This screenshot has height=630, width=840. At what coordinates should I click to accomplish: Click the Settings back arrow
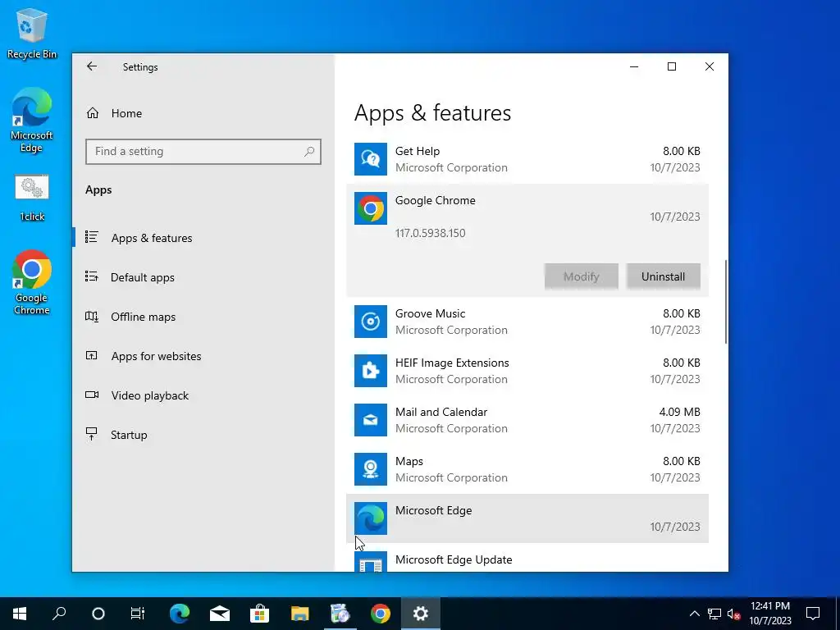pos(92,66)
